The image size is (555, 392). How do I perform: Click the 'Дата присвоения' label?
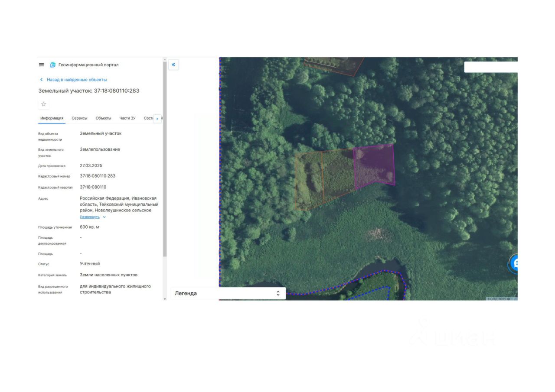[52, 166]
